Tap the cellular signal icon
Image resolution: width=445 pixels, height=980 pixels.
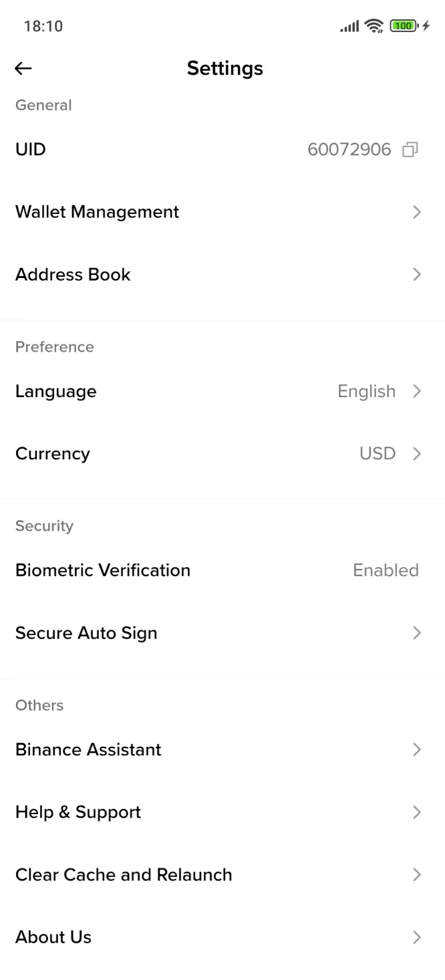[348, 27]
